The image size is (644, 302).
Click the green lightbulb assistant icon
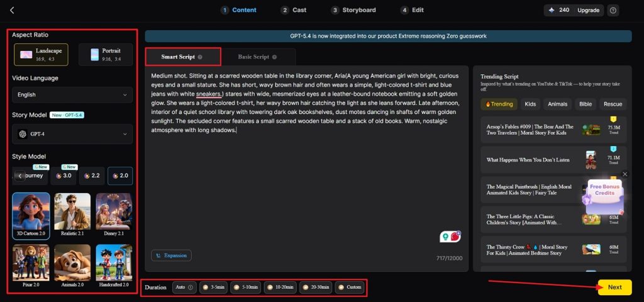pyautogui.click(x=445, y=237)
